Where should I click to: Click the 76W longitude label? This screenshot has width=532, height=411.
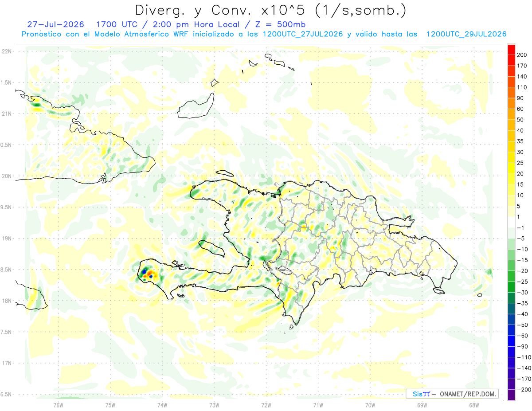[58, 405]
